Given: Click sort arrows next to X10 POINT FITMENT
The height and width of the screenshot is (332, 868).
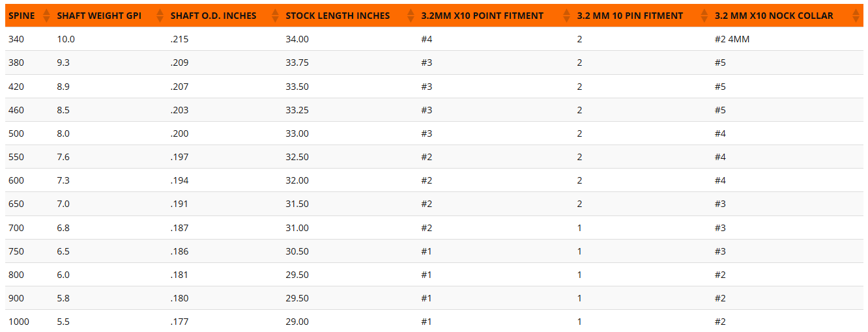Looking at the screenshot, I should [566, 16].
